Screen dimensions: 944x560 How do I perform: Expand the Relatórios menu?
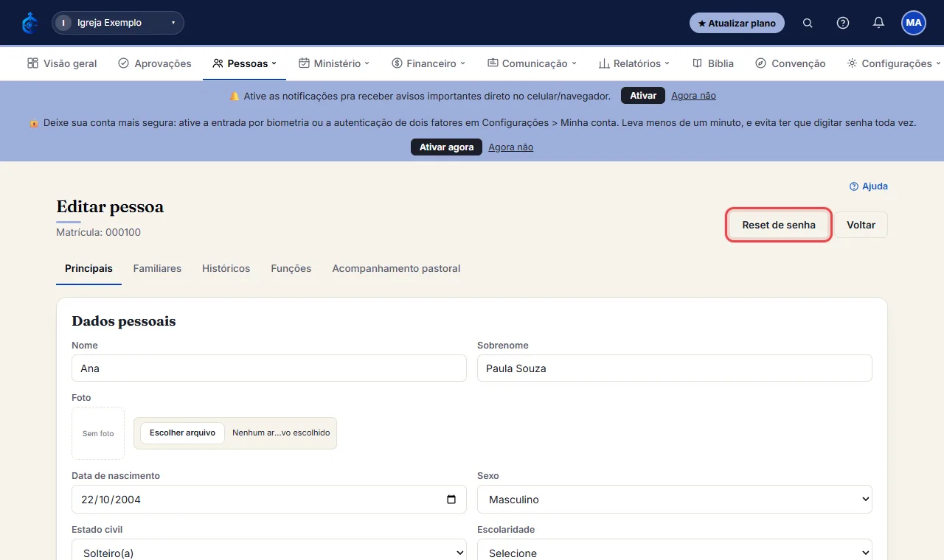click(x=634, y=63)
